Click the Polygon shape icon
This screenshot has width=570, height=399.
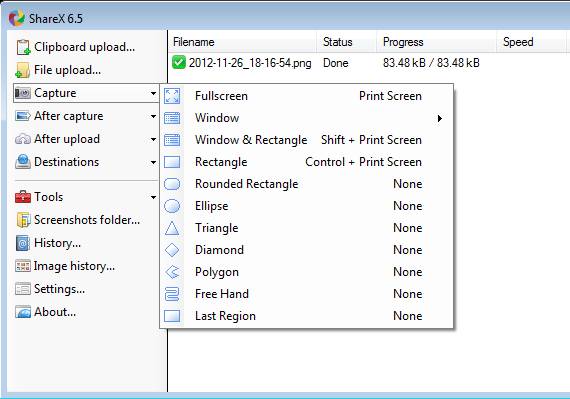(x=172, y=272)
